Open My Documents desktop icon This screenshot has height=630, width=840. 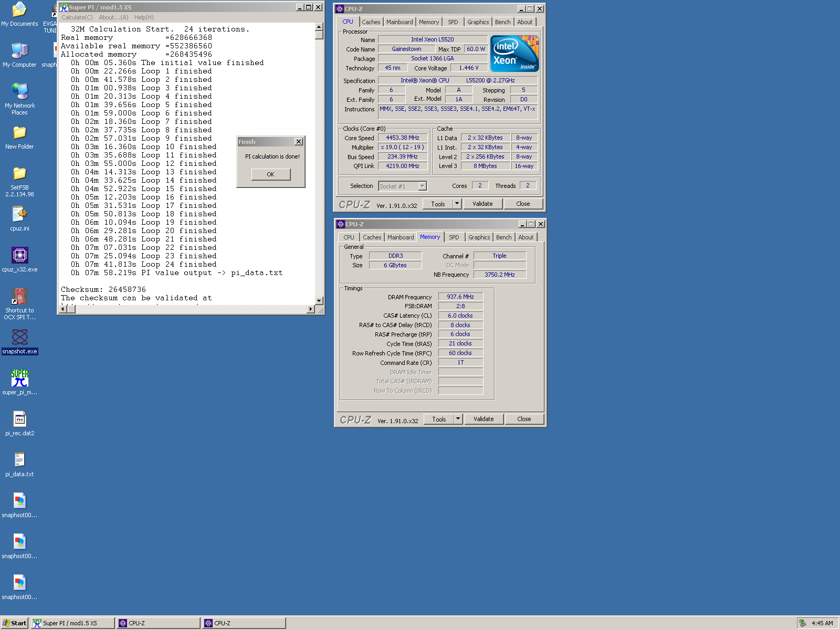click(19, 14)
